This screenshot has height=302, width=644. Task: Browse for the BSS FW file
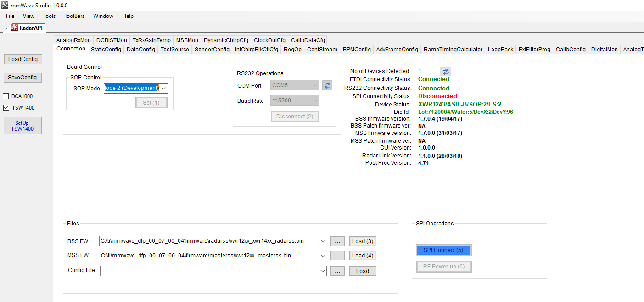pyautogui.click(x=337, y=241)
